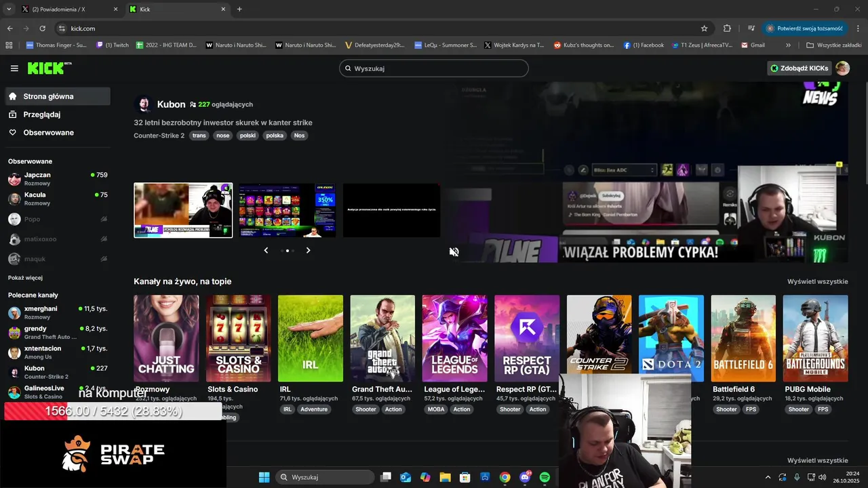
Task: Open followed channel Kacula
Action: coord(57,199)
